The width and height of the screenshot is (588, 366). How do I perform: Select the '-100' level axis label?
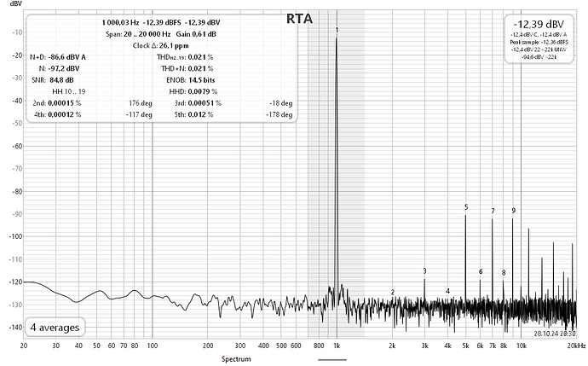point(16,236)
